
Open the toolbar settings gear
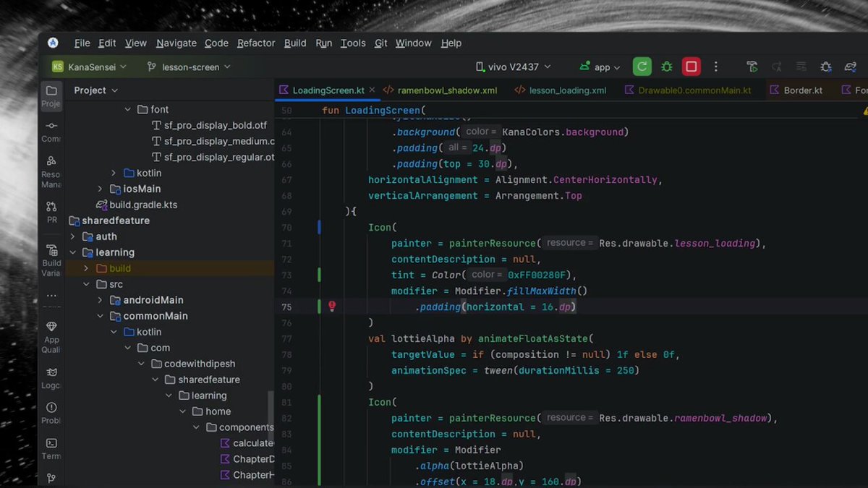click(826, 67)
